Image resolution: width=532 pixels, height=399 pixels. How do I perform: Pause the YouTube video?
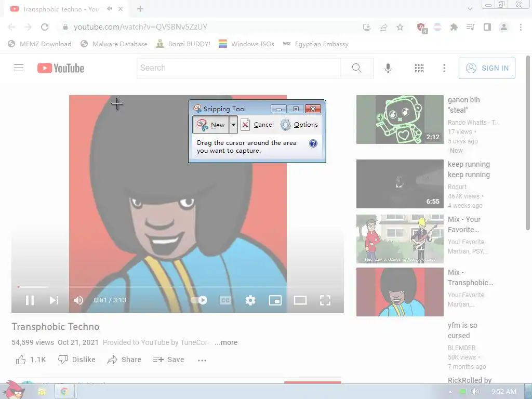click(30, 300)
